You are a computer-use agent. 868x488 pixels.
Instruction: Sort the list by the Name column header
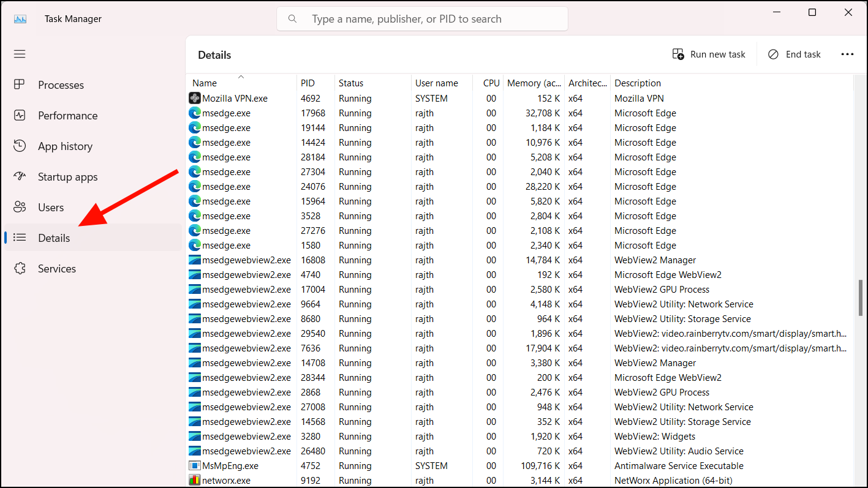pyautogui.click(x=241, y=83)
